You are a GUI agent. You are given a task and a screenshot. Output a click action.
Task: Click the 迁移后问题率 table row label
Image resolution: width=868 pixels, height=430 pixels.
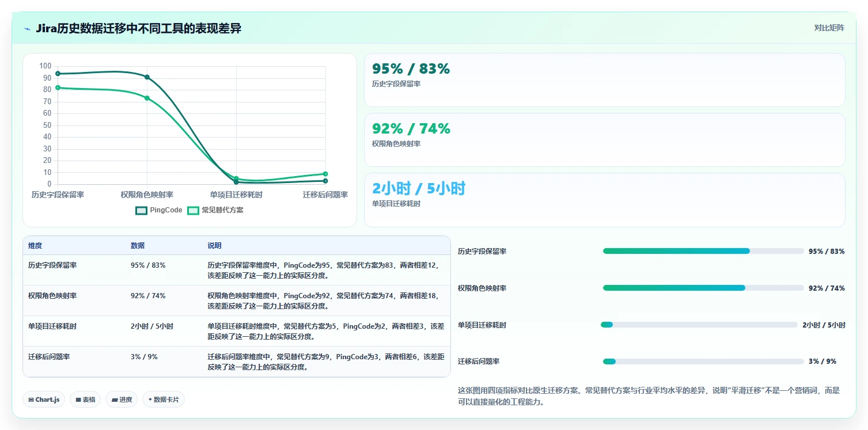tap(49, 357)
